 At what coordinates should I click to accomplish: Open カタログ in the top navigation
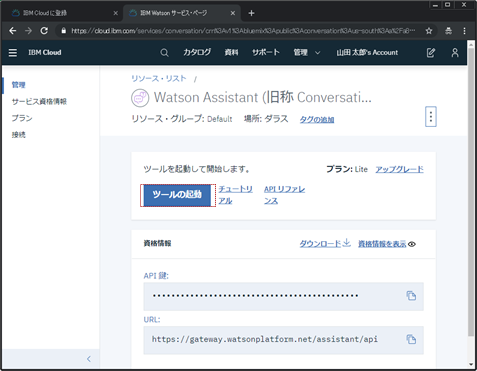point(197,52)
